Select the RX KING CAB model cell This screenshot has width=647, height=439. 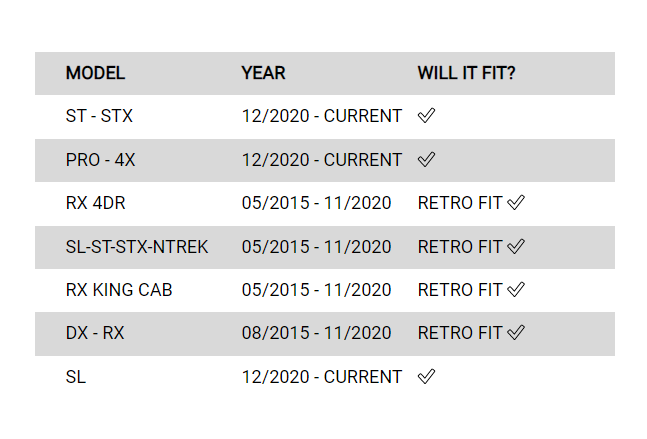[x=119, y=290]
